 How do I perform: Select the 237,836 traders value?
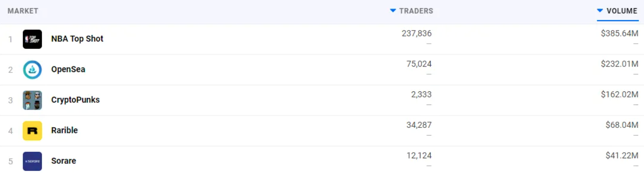click(416, 33)
